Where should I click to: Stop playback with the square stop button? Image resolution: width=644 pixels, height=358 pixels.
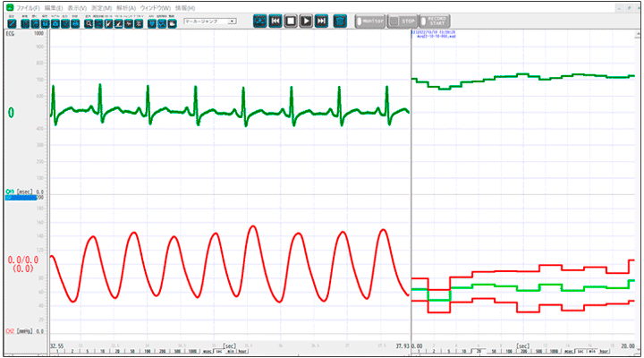click(x=291, y=21)
